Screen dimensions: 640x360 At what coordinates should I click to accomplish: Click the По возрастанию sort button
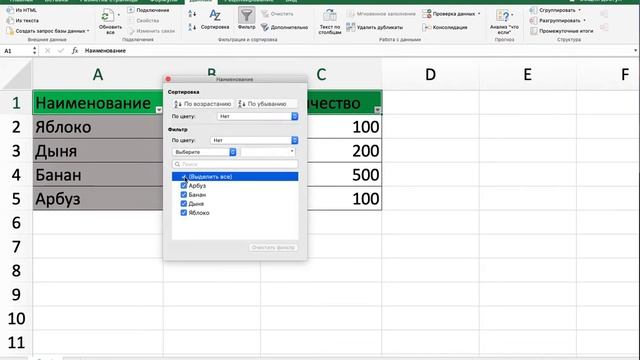coord(203,104)
